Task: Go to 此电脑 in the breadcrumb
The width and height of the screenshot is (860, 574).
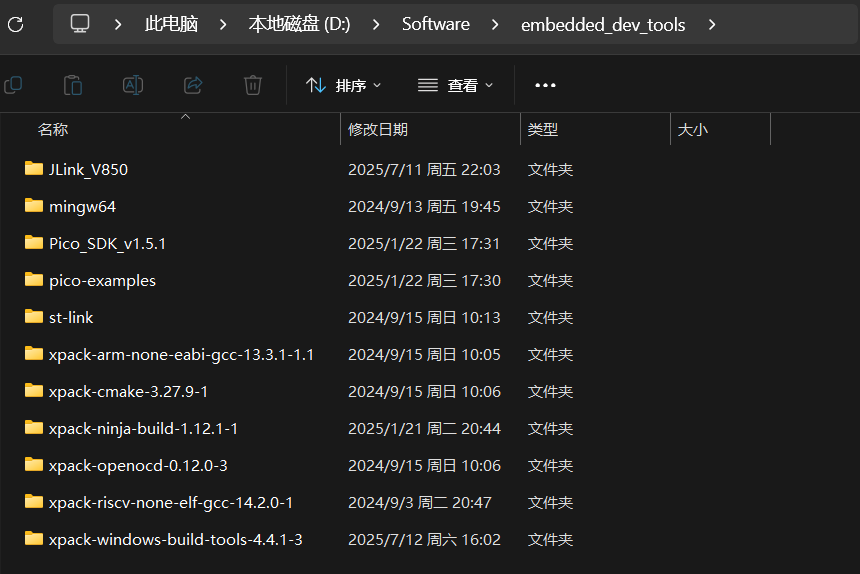Action: (x=171, y=24)
